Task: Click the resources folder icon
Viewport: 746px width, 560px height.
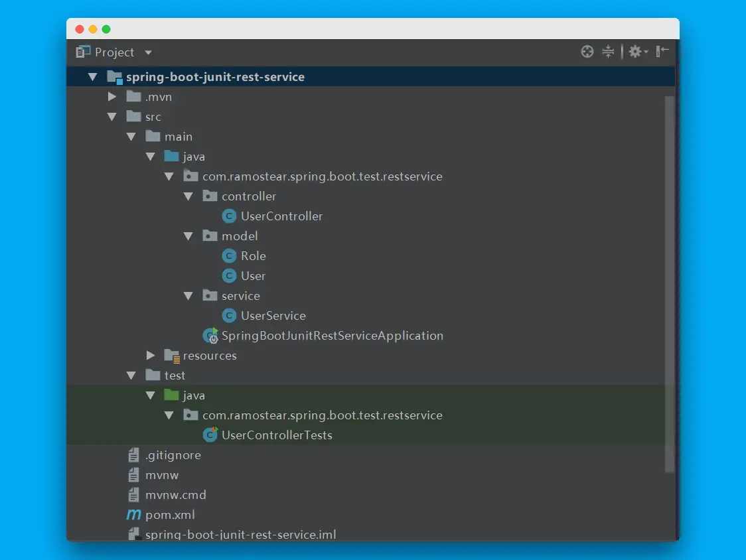Action: click(x=172, y=356)
